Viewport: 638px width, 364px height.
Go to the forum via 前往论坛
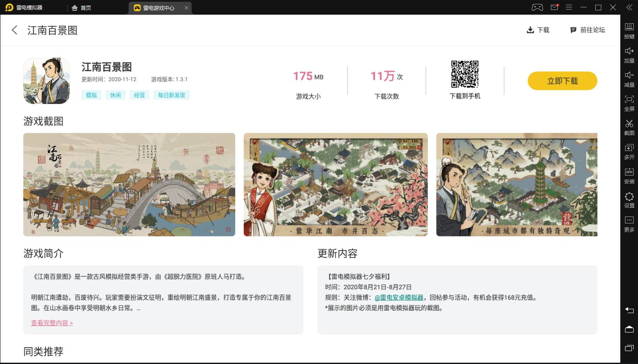587,30
